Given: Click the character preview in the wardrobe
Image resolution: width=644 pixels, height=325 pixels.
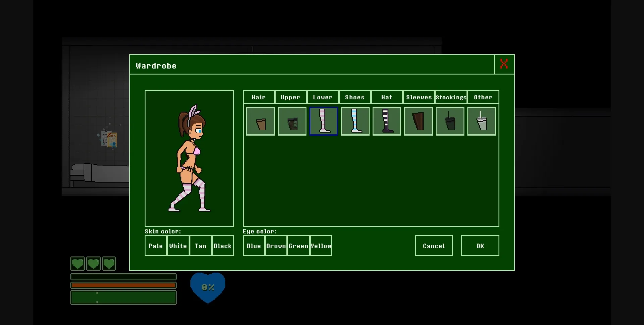Looking at the screenshot, I should click(x=189, y=158).
